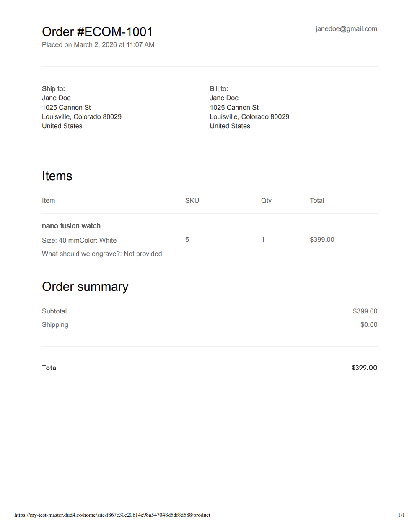Select the order placed date text
Viewport: 420px width, 528px height.
pyautogui.click(x=98, y=45)
